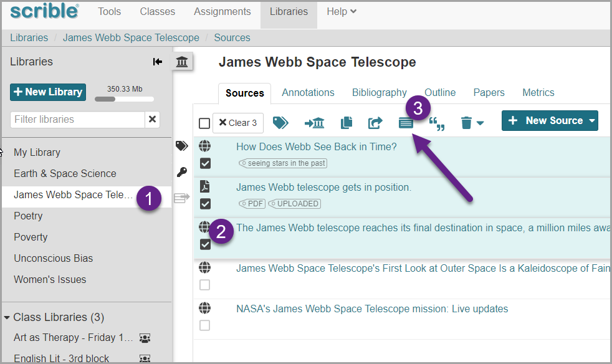Click group icon beside Art as Therapy
This screenshot has width=612, height=364.
point(145,338)
